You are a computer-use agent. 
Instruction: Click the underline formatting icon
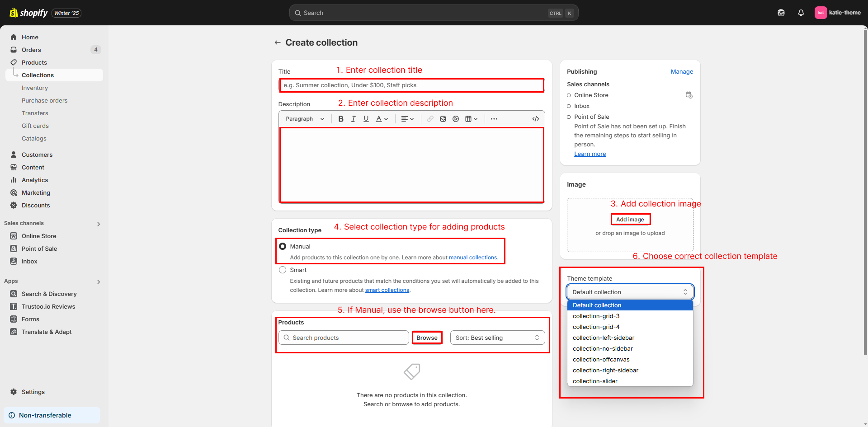pos(366,119)
